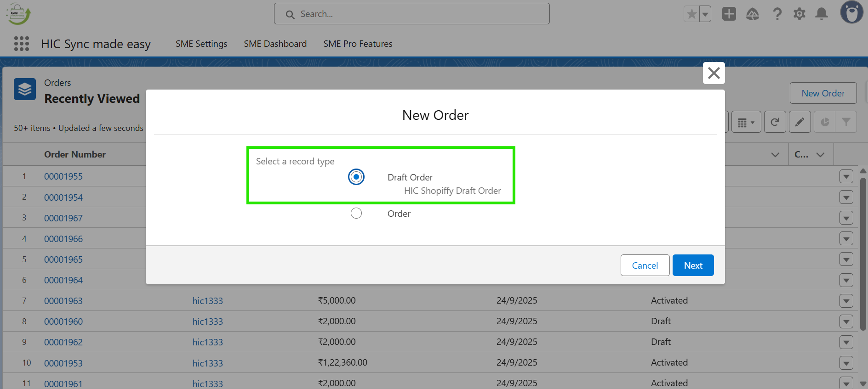Open the SME Pro Features tab
Screen dimensions: 868x389
358,44
